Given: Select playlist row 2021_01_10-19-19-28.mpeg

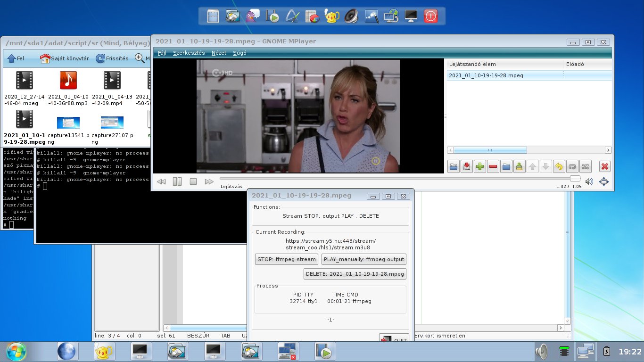Looking at the screenshot, I should tap(529, 75).
